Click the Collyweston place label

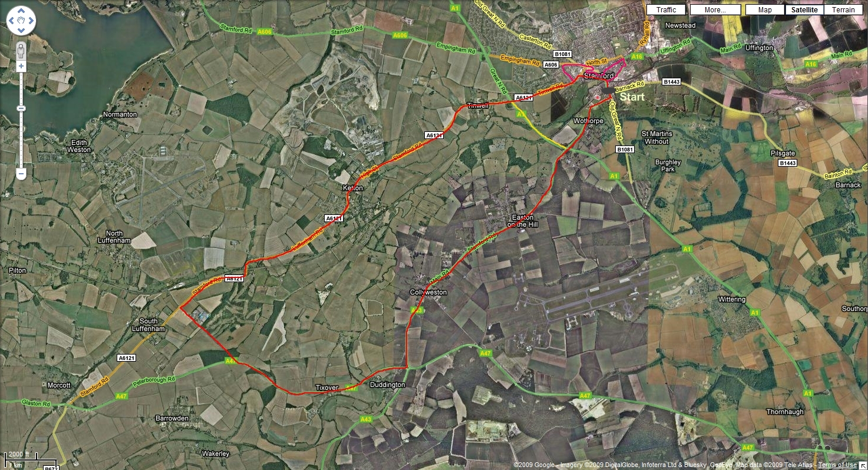point(428,292)
